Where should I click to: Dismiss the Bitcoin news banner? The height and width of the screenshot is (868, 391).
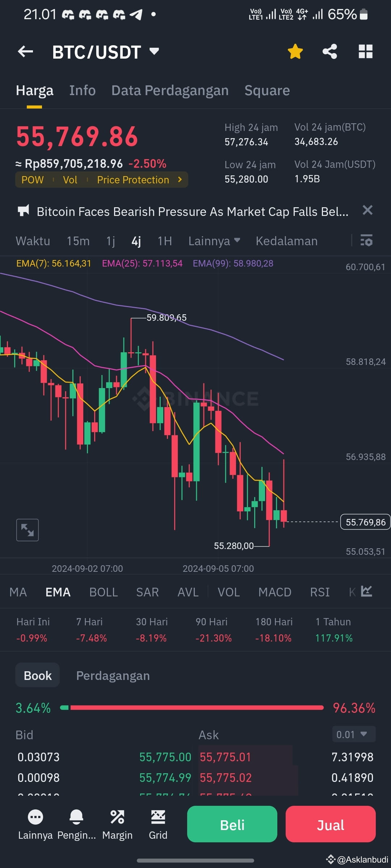(x=367, y=210)
